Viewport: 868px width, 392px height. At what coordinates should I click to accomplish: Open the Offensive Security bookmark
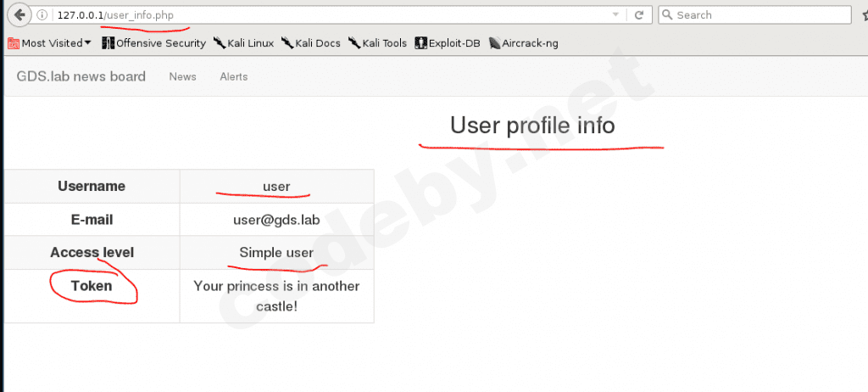point(154,42)
